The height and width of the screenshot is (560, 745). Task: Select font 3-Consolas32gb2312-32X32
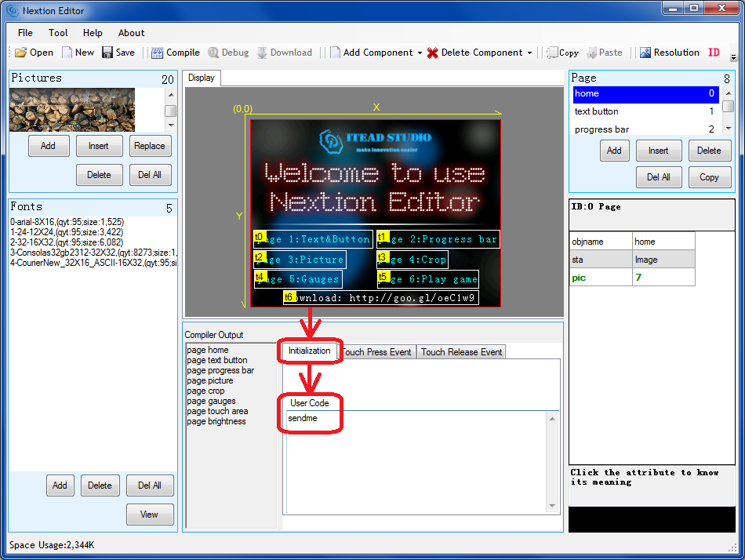pyautogui.click(x=93, y=253)
